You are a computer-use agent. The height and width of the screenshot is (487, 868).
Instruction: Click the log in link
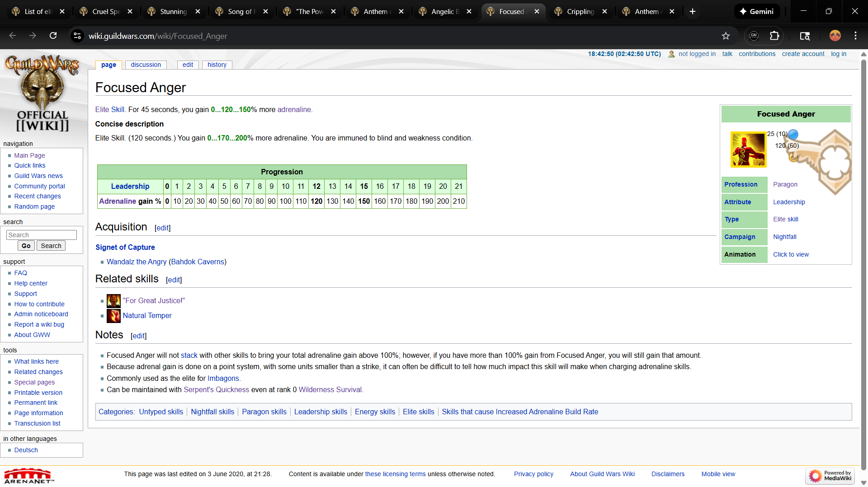839,54
